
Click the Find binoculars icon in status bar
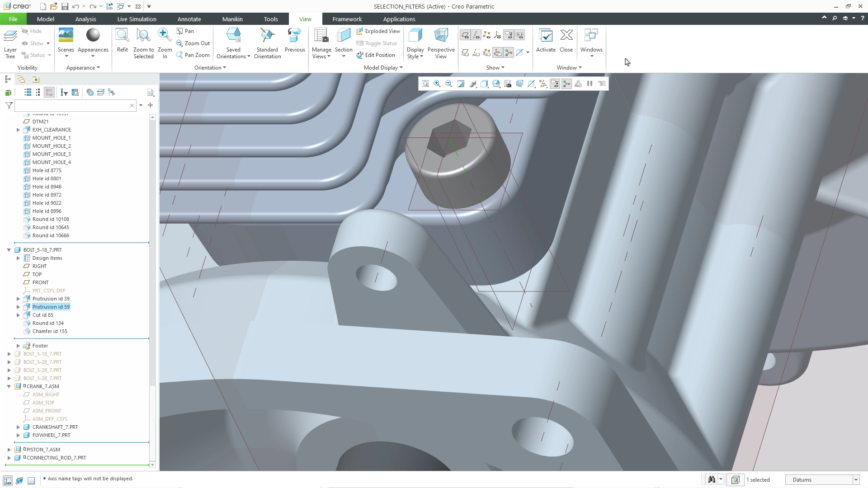pos(712,479)
